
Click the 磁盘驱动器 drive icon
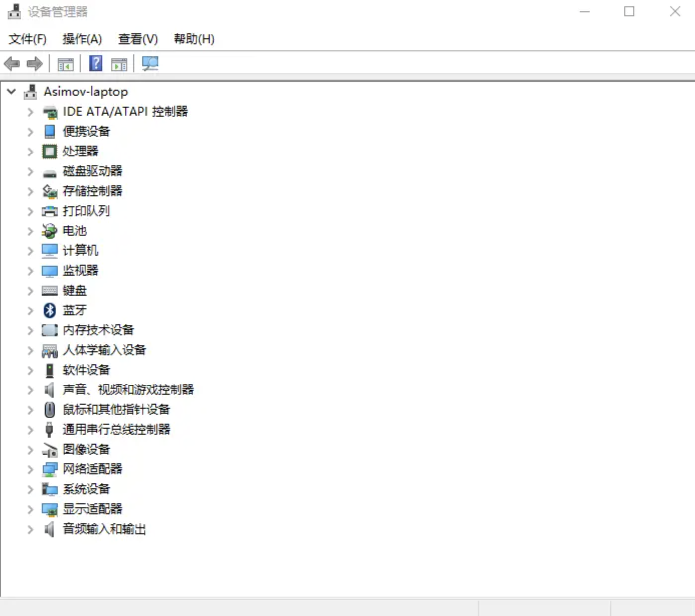(x=50, y=174)
